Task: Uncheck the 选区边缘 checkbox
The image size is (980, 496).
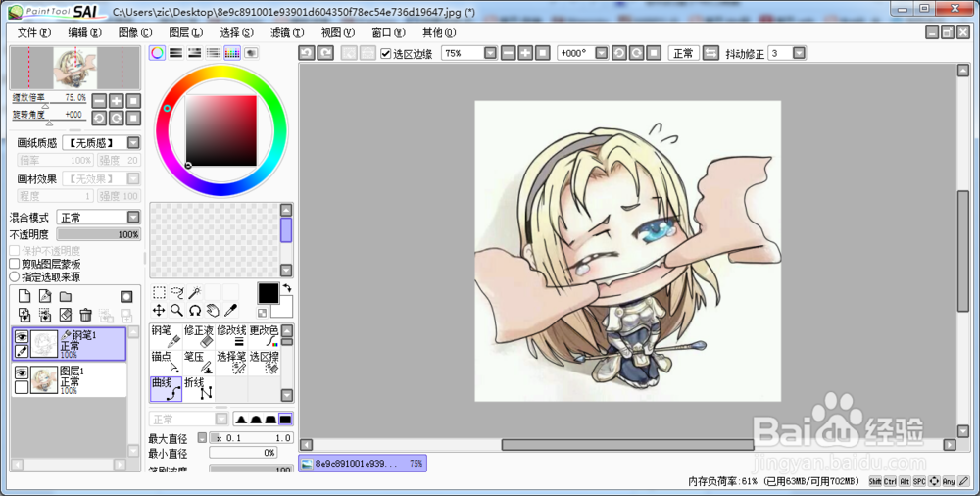Action: (x=385, y=54)
